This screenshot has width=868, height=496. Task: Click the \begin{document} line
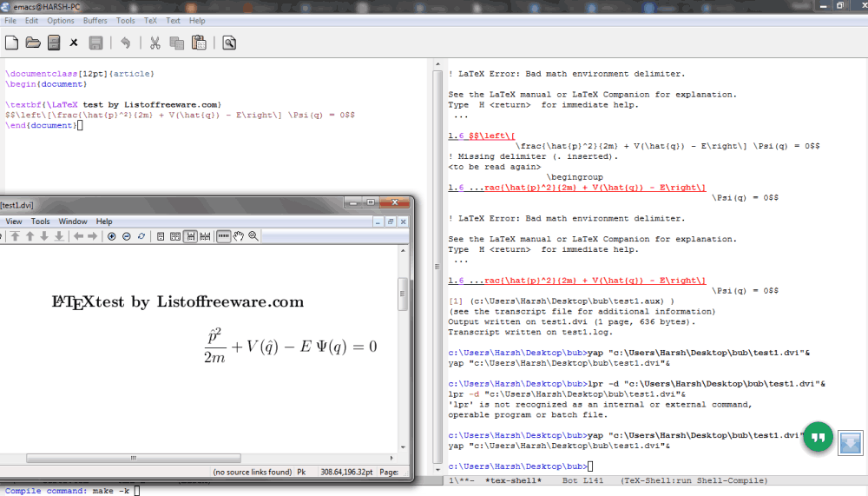[x=46, y=84]
